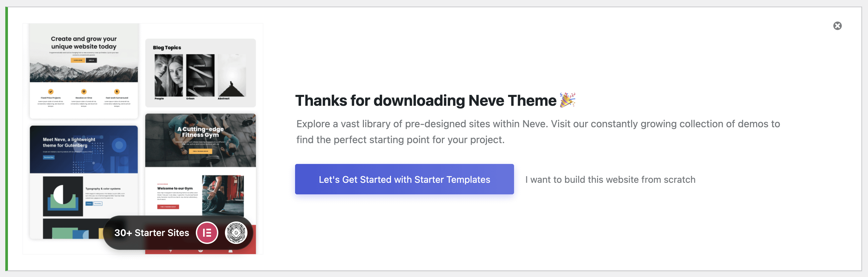The image size is (868, 277).
Task: Click Let's Get Started with Starter Templates
Action: [x=404, y=179]
